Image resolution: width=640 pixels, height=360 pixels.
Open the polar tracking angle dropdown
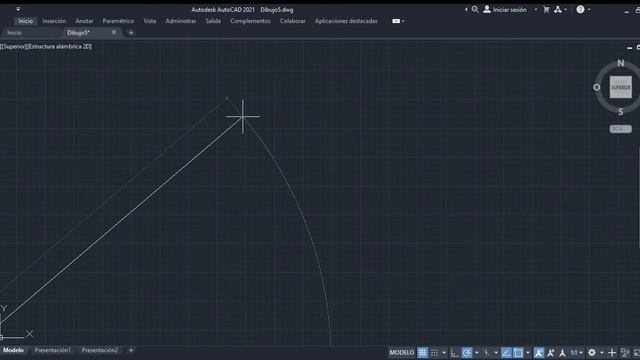click(476, 352)
